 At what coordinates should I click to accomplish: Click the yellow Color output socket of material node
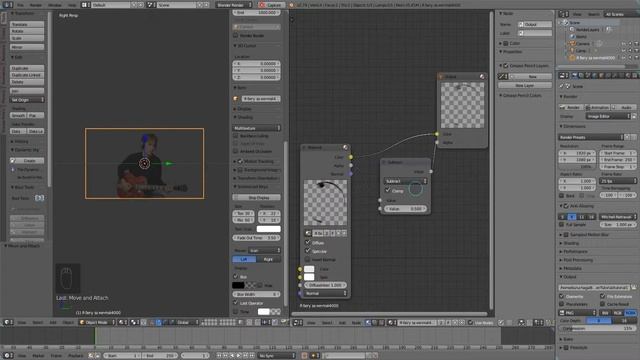coord(351,157)
